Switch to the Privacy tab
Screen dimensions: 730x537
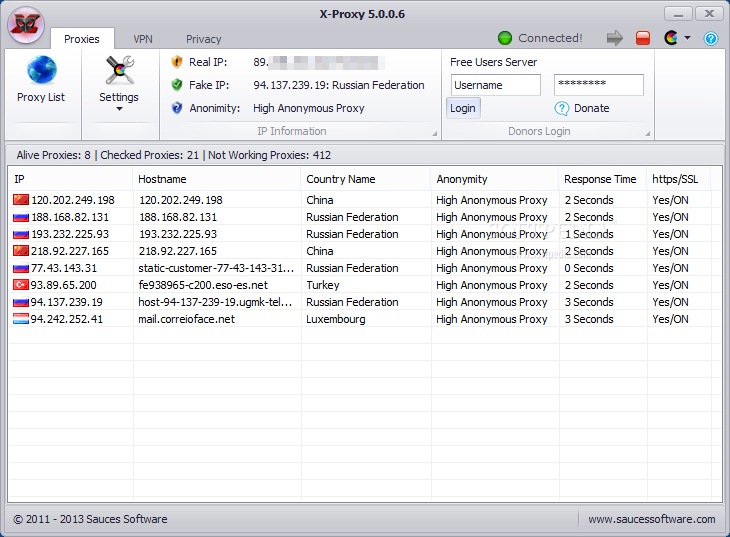pyautogui.click(x=203, y=39)
